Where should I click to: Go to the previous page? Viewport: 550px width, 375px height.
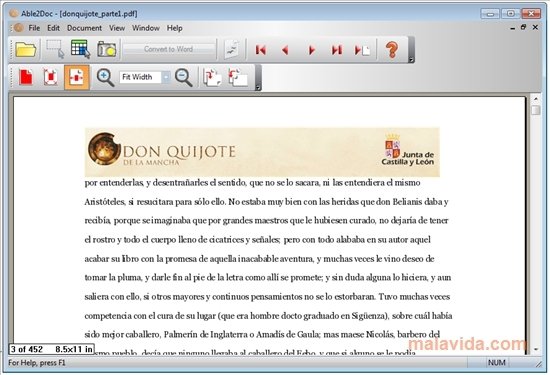[285, 50]
